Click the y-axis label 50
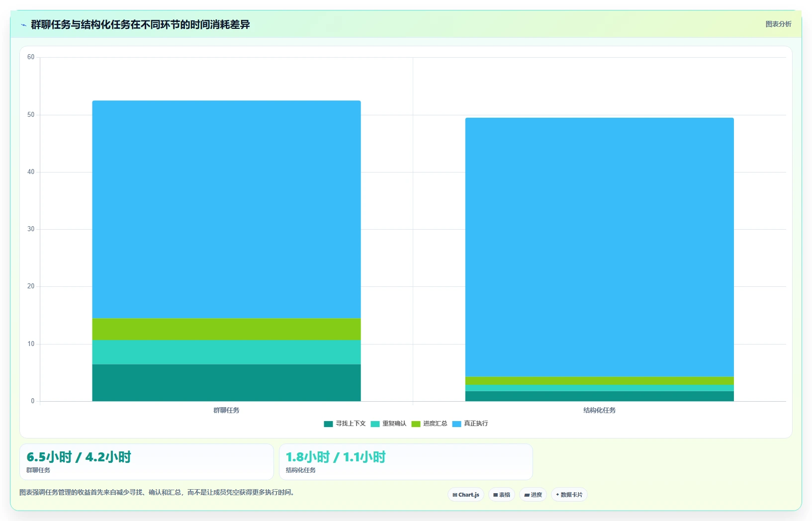 tap(31, 115)
